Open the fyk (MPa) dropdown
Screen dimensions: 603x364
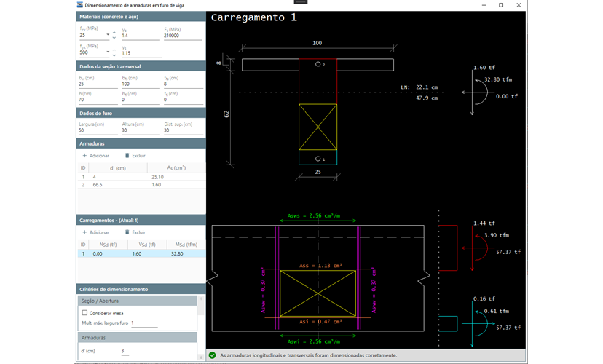pos(107,52)
